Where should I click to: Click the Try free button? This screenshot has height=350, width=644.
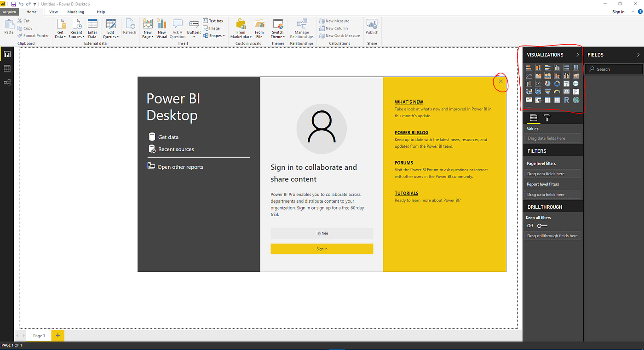pyautogui.click(x=322, y=233)
